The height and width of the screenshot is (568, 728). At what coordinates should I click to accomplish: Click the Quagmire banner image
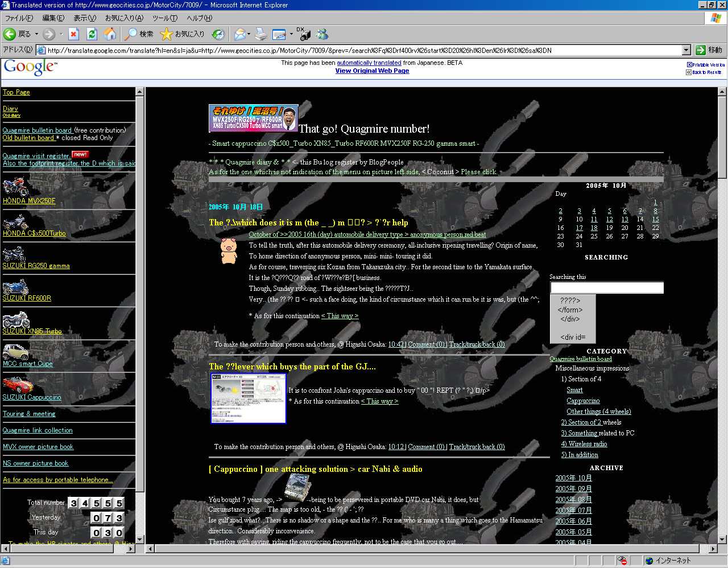(x=253, y=118)
